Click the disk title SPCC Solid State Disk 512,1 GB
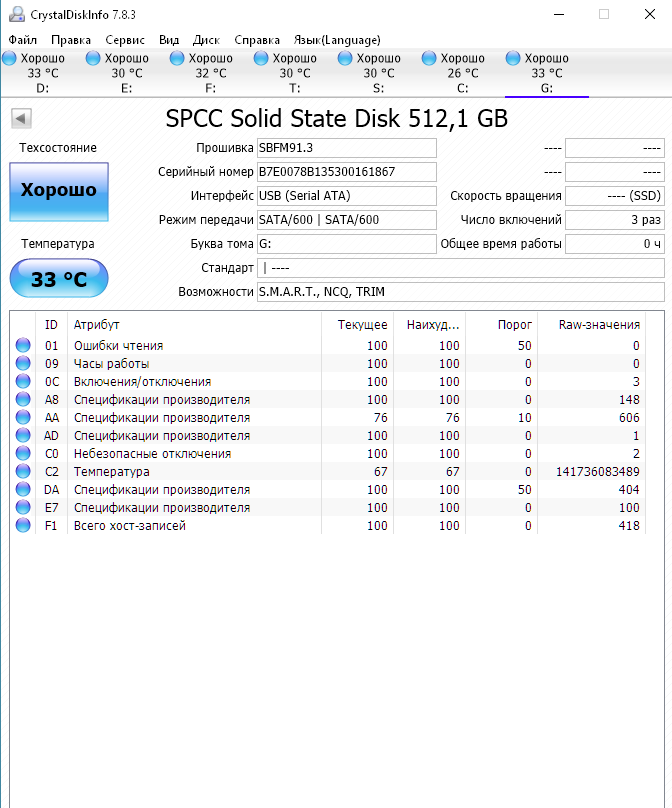The height and width of the screenshot is (808, 672). point(337,119)
